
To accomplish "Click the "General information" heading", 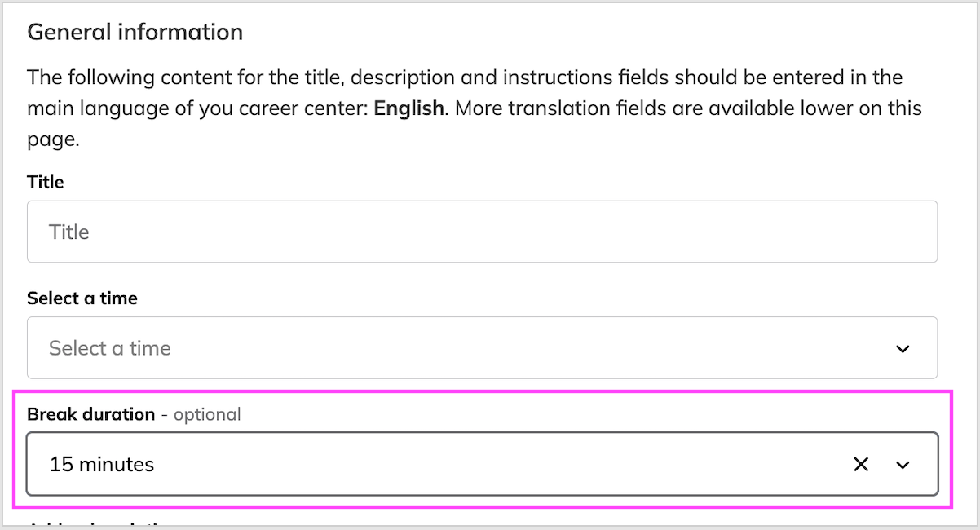I will click(135, 33).
